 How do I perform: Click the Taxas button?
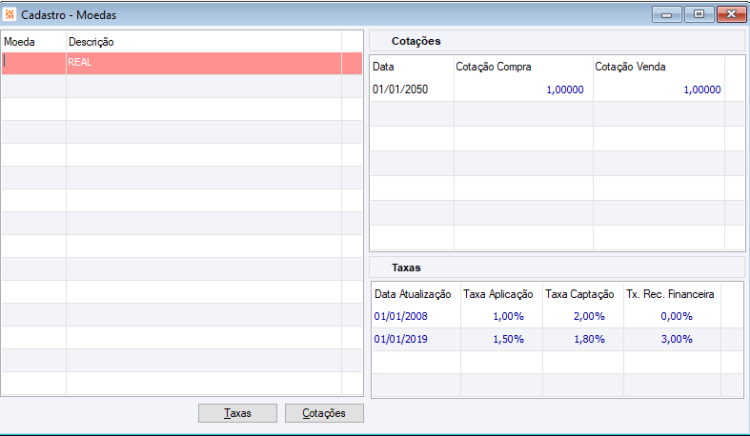pyautogui.click(x=237, y=413)
